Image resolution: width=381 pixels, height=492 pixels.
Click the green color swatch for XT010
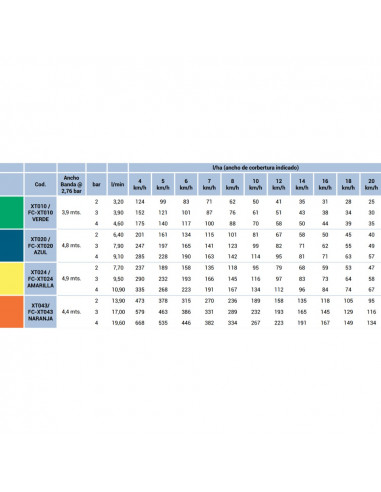(12, 212)
